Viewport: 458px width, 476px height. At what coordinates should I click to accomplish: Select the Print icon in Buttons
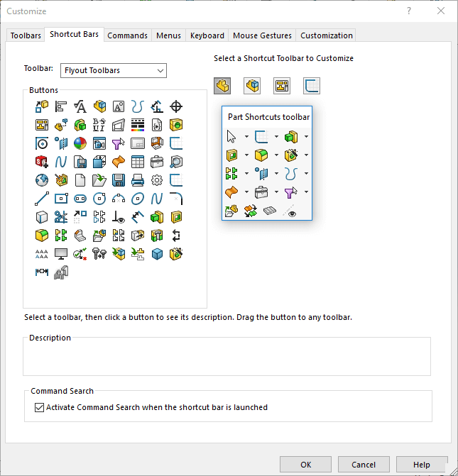click(138, 180)
